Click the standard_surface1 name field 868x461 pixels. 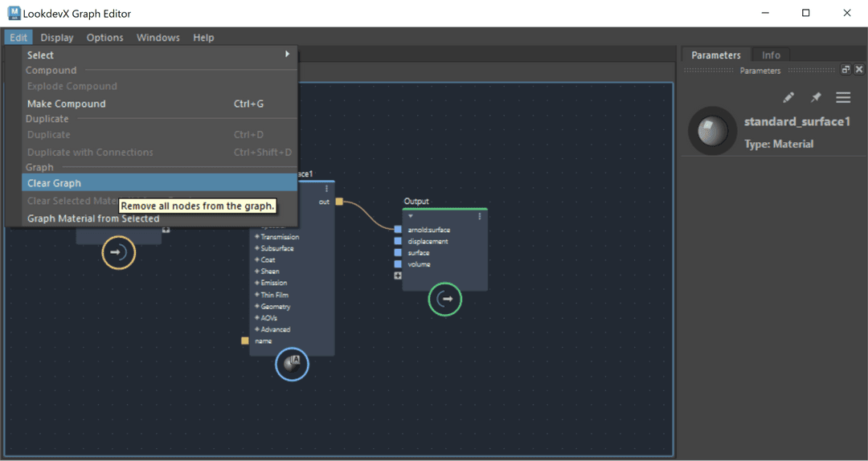click(x=796, y=122)
